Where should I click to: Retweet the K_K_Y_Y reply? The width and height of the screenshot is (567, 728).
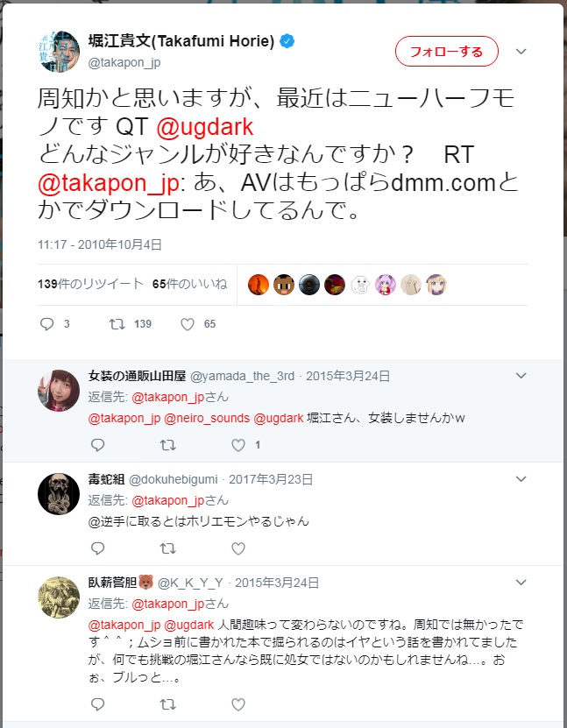point(167,704)
